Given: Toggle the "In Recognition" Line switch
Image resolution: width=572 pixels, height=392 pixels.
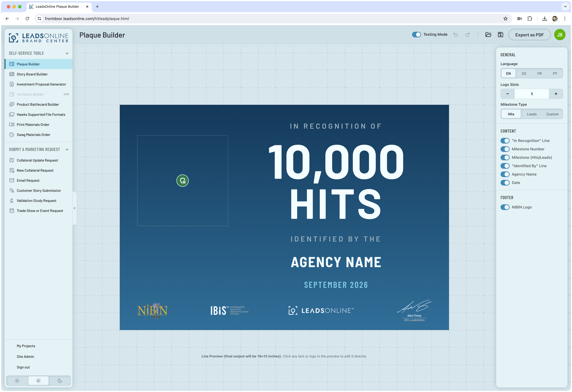Looking at the screenshot, I should click(x=505, y=141).
